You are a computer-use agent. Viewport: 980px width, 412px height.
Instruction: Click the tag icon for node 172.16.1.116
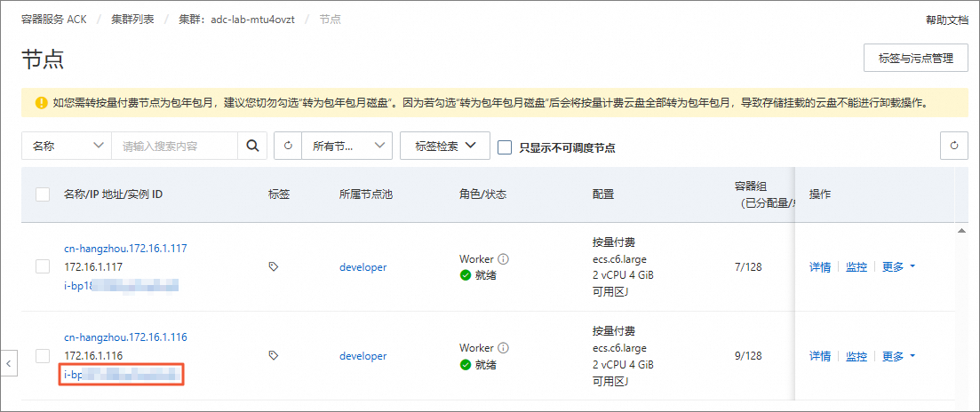(273, 355)
